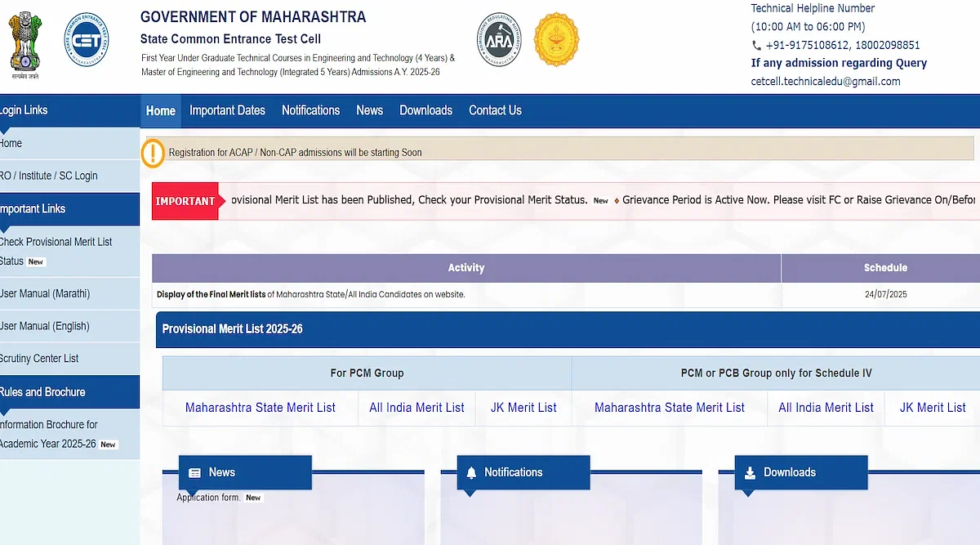This screenshot has width=980, height=545.
Task: Click the Activity column header
Action: point(466,268)
